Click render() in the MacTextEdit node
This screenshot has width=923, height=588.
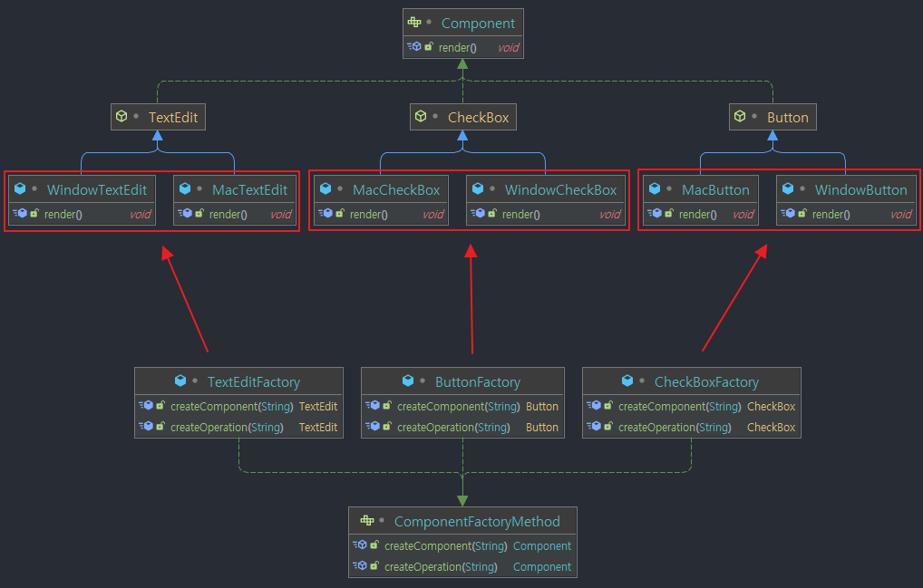(228, 215)
